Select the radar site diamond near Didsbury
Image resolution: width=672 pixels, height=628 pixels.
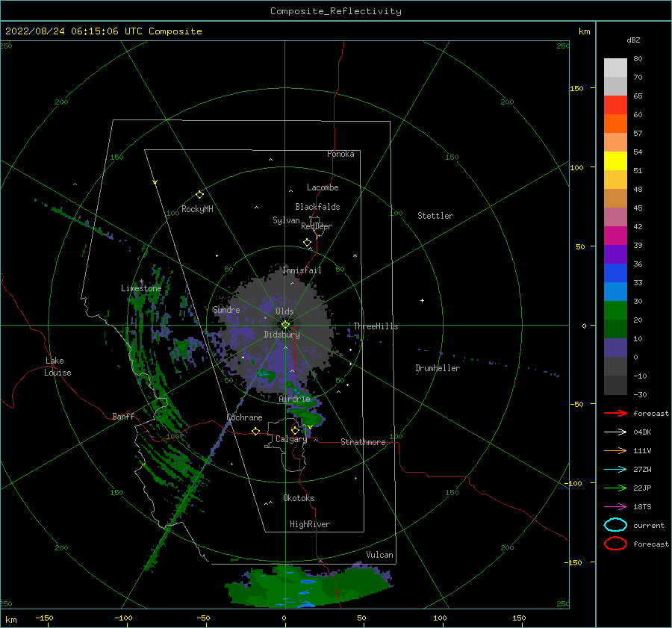click(x=285, y=325)
